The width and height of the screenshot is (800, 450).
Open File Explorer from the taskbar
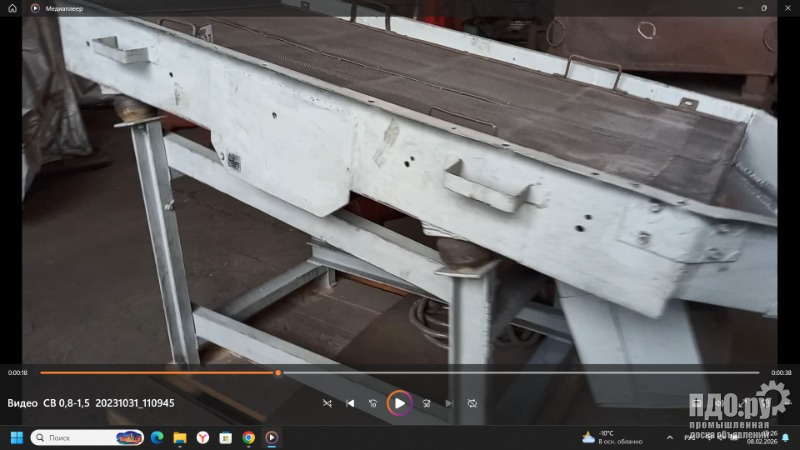180,437
